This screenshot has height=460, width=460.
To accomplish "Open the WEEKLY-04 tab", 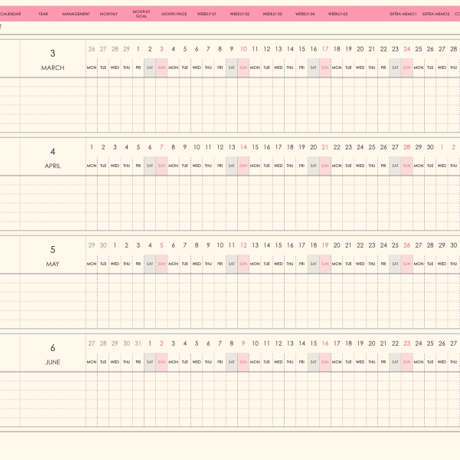I will pyautogui.click(x=305, y=14).
